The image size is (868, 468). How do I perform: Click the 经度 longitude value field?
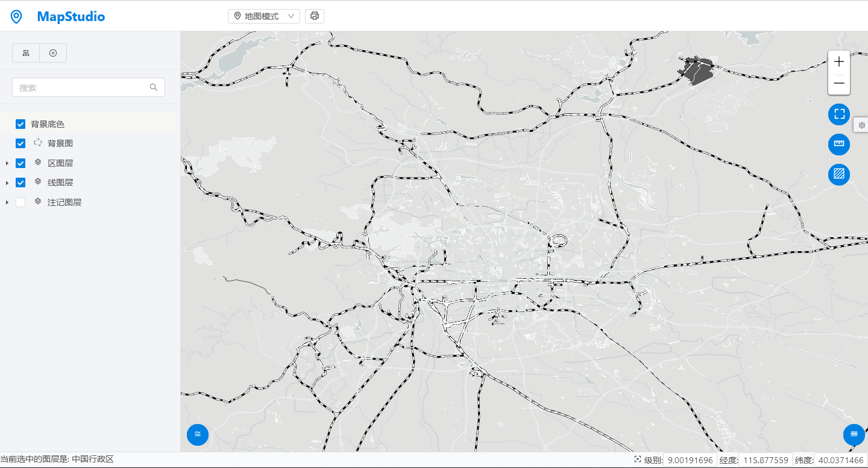tap(766, 460)
